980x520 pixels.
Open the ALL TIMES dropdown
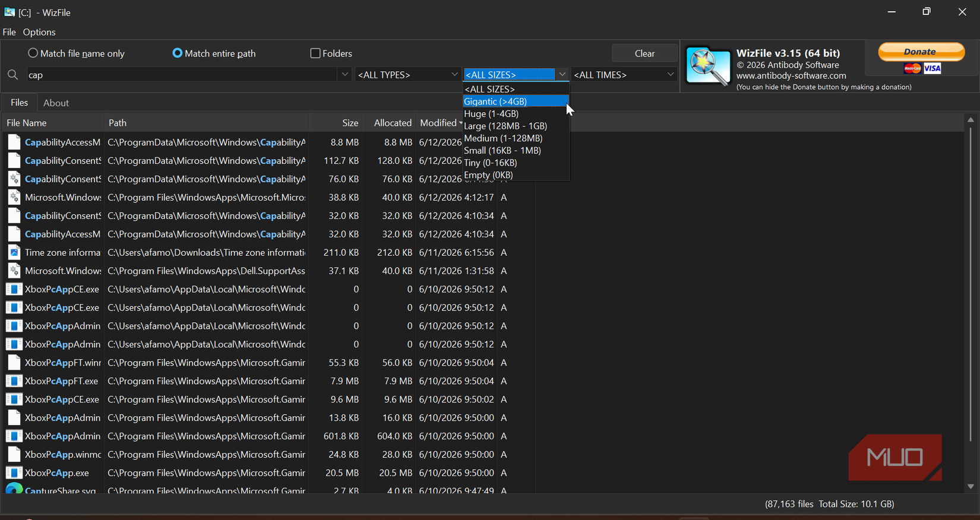coord(624,74)
